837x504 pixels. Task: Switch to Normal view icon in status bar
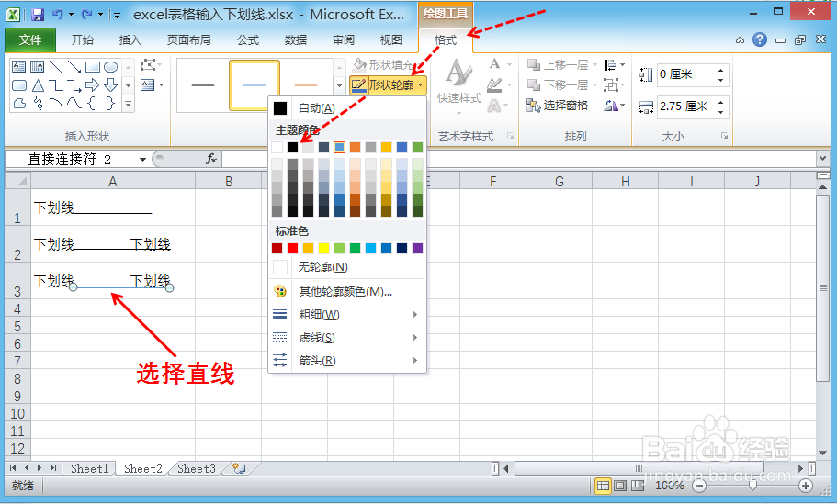click(x=604, y=486)
